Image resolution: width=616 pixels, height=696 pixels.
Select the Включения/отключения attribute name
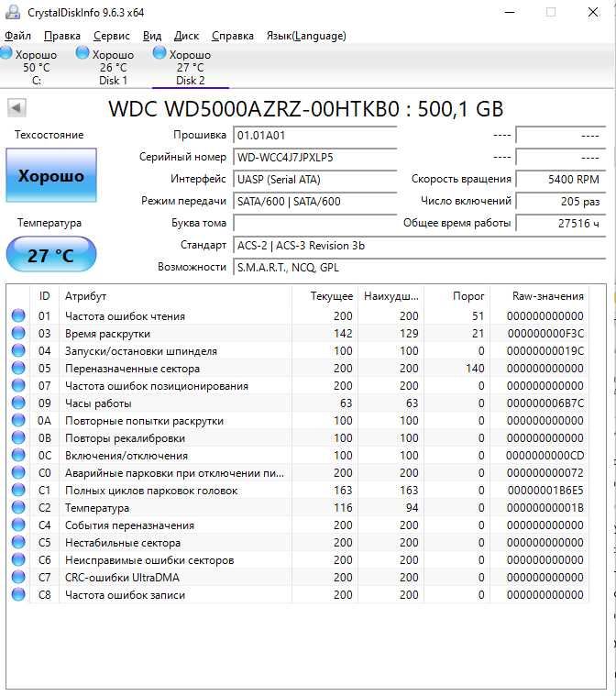point(126,456)
